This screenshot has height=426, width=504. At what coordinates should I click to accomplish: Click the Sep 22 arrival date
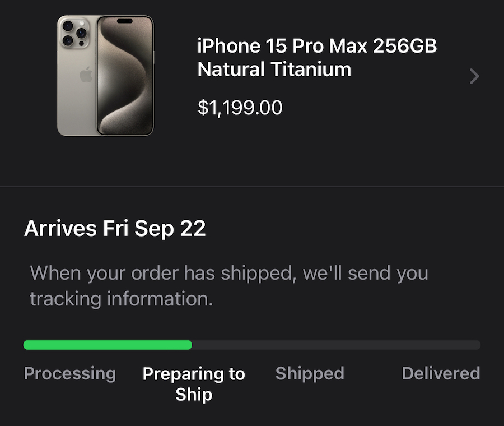point(170,229)
